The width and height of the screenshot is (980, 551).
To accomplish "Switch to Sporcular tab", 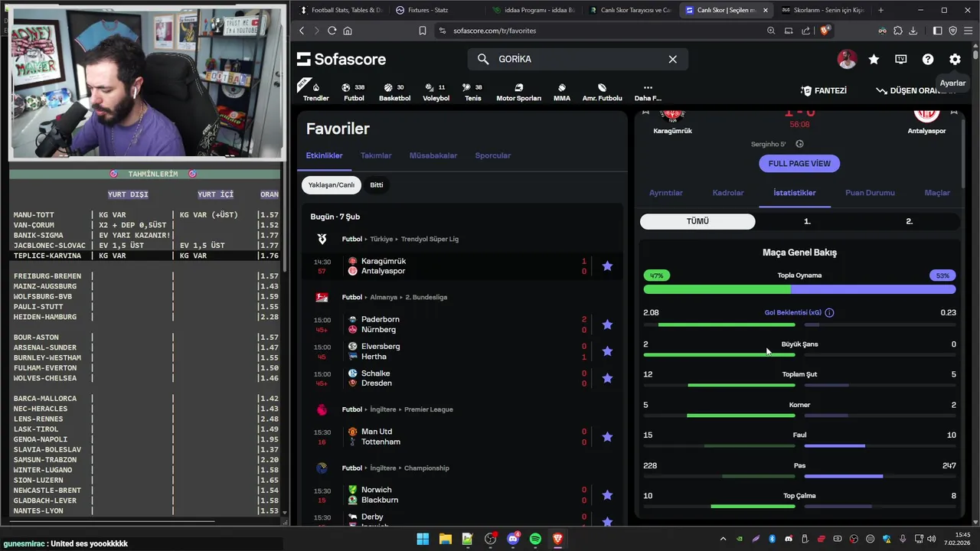I will [x=492, y=155].
